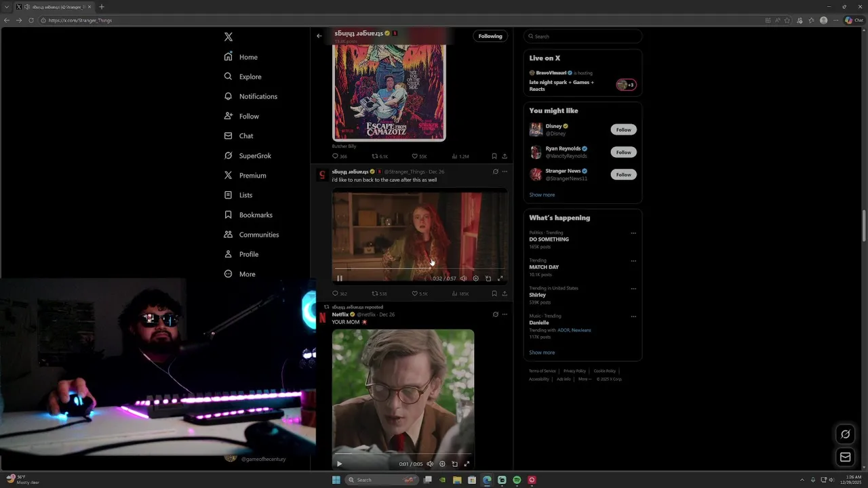Follow Stranger News account

point(623,174)
